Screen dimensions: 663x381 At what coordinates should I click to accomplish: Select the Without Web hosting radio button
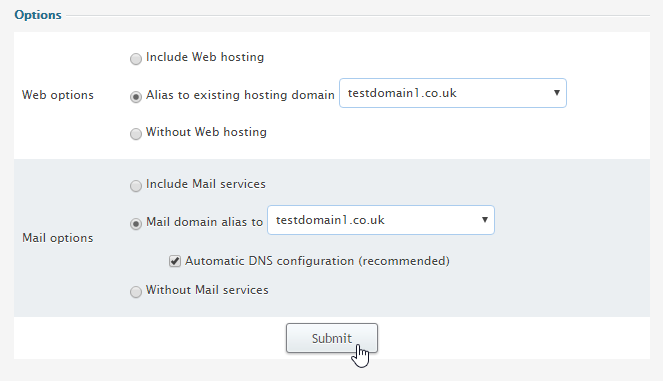[x=136, y=134]
